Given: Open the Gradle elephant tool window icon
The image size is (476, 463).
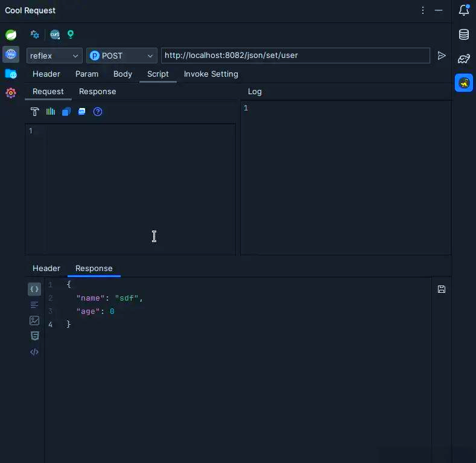Looking at the screenshot, I should (464, 59).
